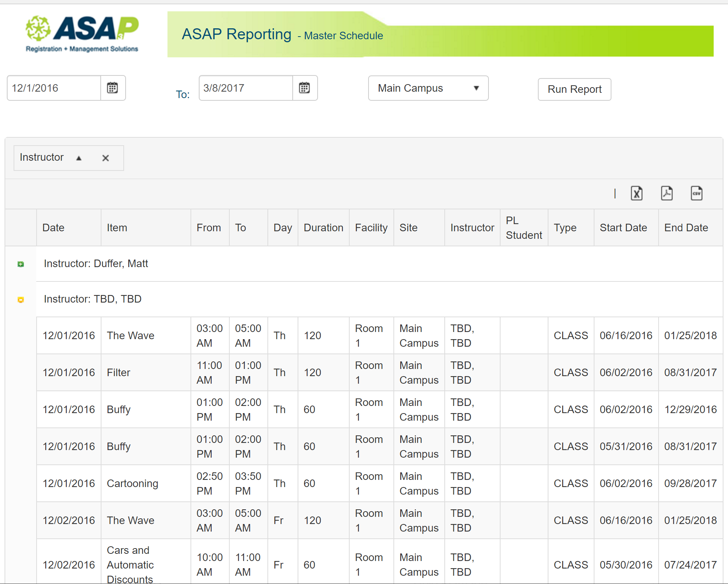Export the report to Excel
Screen dimensions: 728x584
636,194
